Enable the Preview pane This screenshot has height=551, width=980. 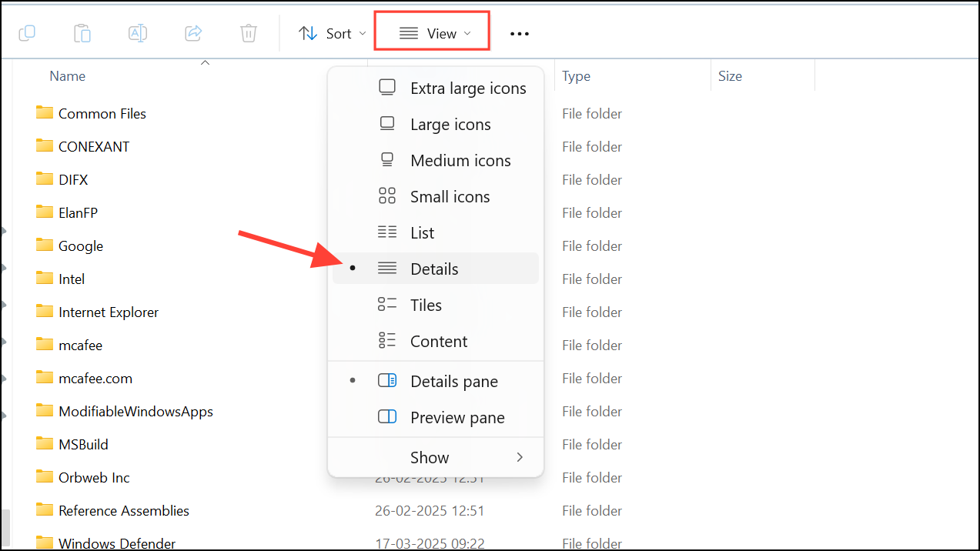457,417
